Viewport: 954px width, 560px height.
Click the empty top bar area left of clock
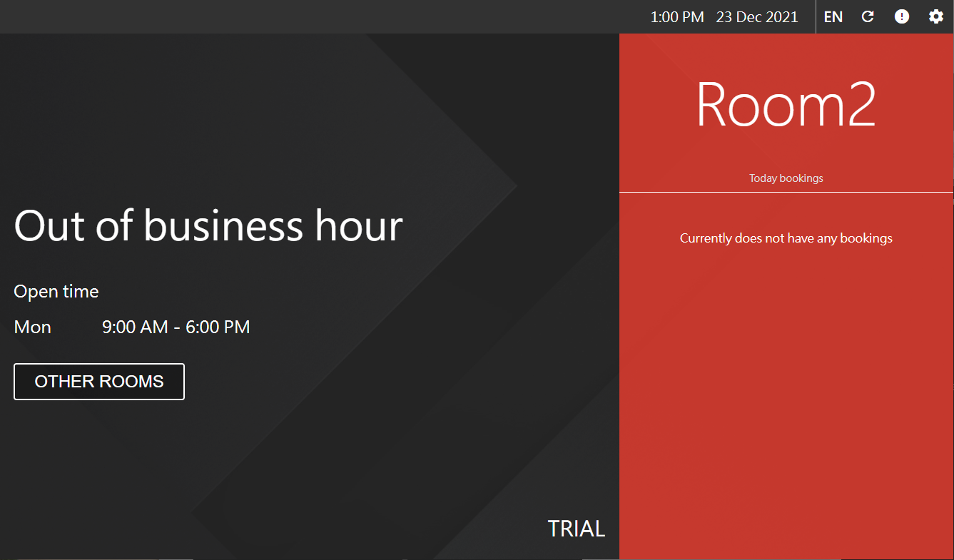[x=321, y=16]
